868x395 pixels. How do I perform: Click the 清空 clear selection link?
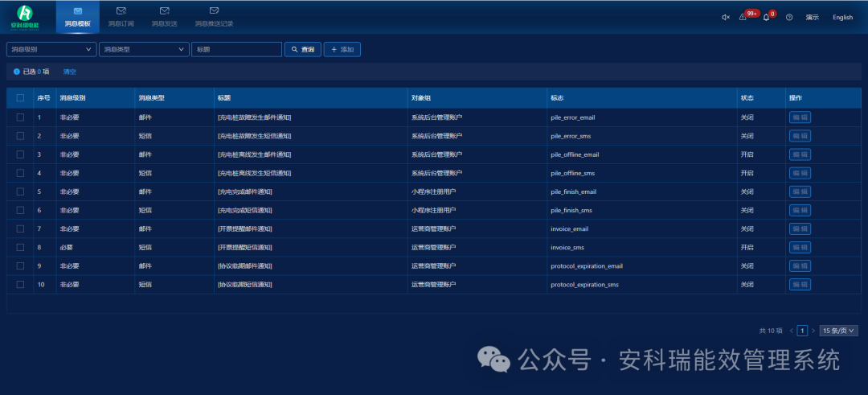[70, 72]
